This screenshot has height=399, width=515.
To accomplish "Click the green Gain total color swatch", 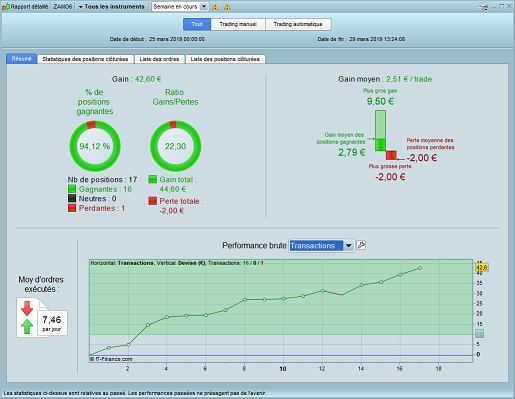I will coord(153,179).
